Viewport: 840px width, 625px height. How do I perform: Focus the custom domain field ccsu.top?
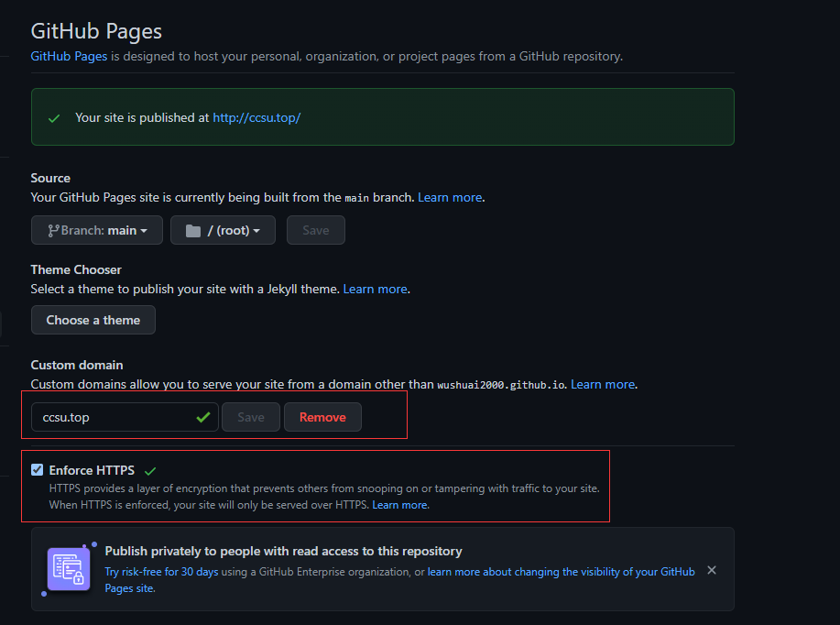click(x=125, y=417)
